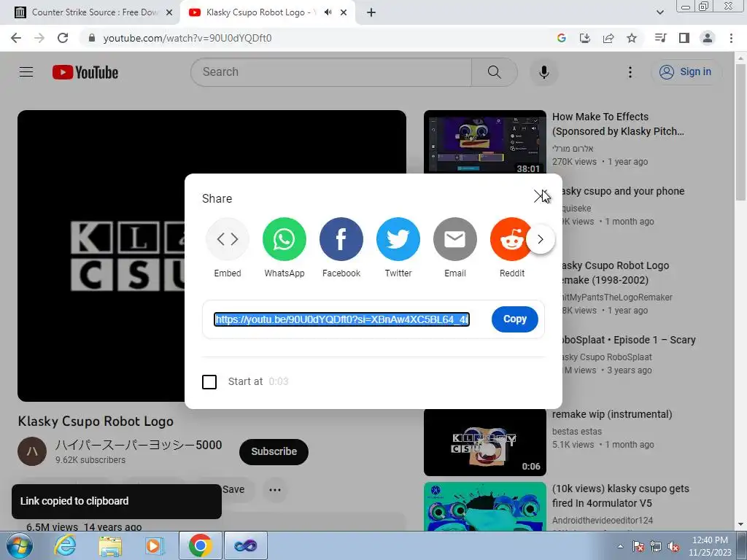Viewport: 747px width, 560px height.
Task: Open the Embed code option
Action: tap(228, 239)
